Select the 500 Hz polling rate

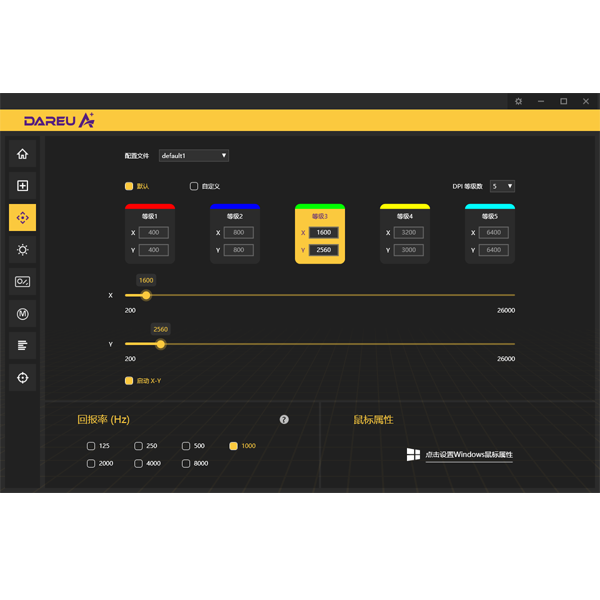[x=187, y=446]
